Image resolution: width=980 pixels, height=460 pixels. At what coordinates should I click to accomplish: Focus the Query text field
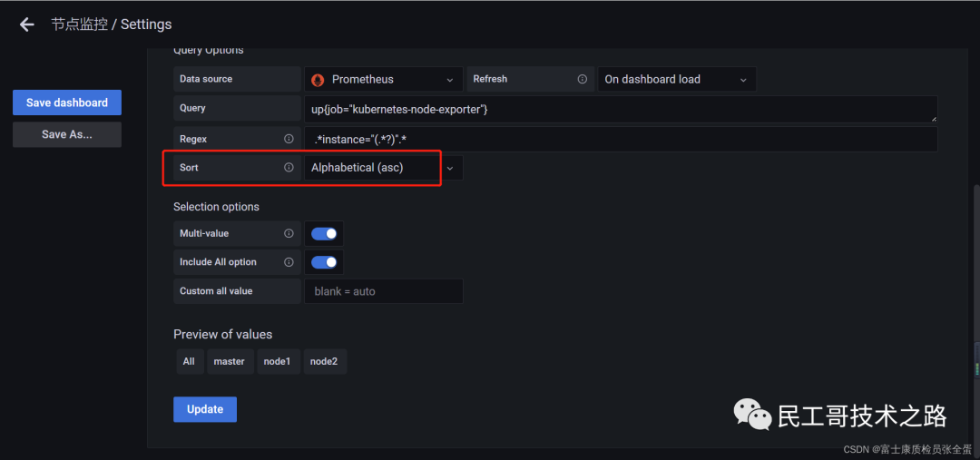pos(621,110)
